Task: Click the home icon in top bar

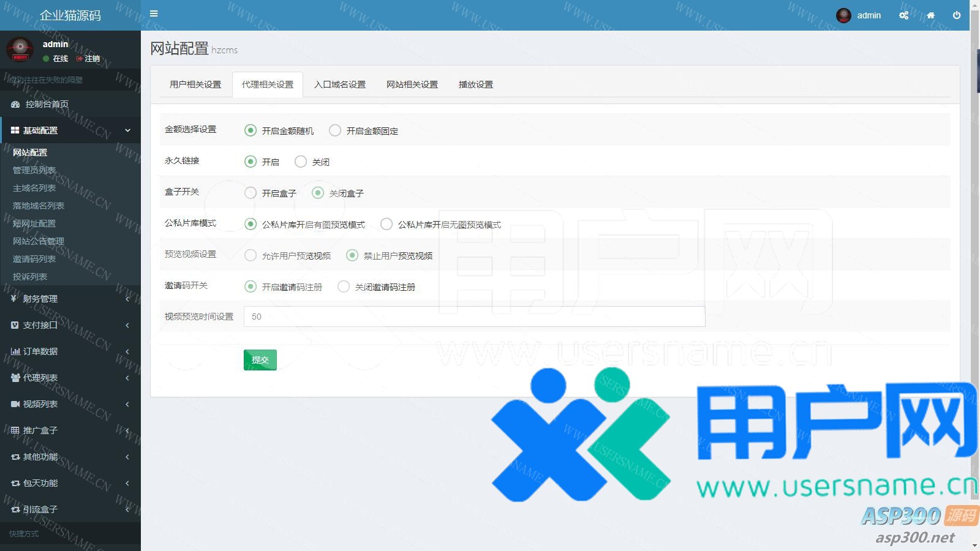Action: (930, 15)
